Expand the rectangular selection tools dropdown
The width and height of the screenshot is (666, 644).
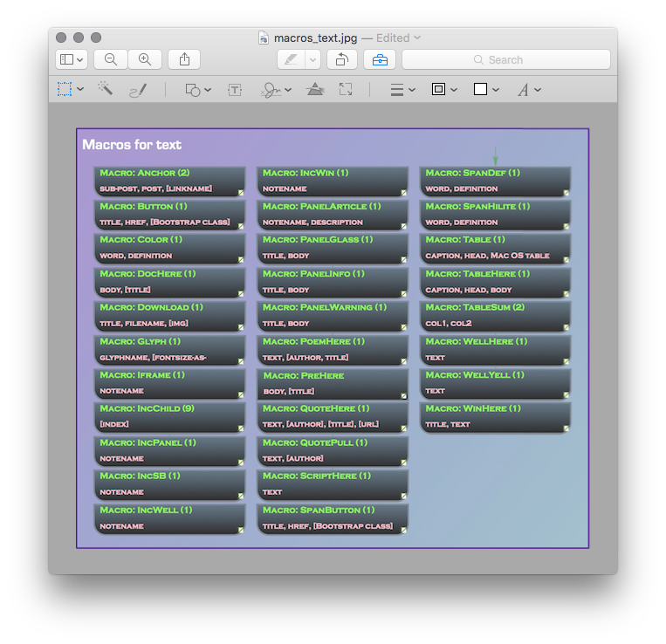[71, 89]
